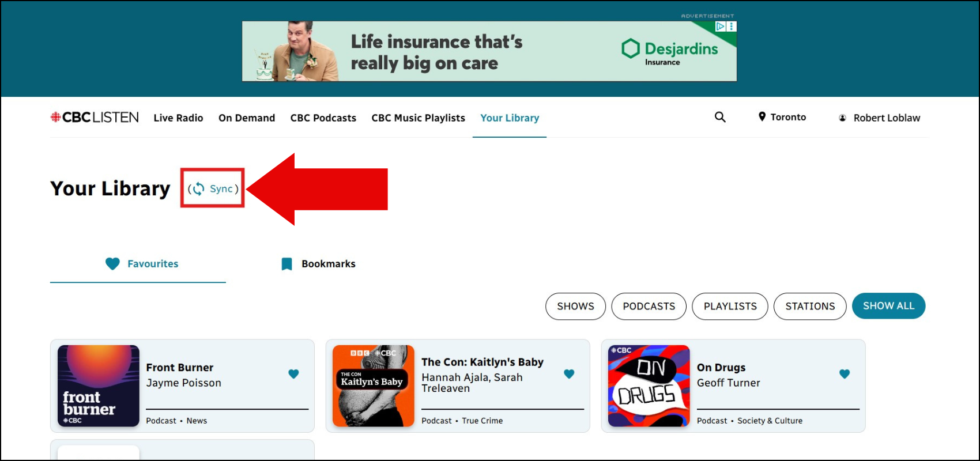The width and height of the screenshot is (980, 461).
Task: Click the Desjardins Insurance ad banner
Action: tap(489, 51)
